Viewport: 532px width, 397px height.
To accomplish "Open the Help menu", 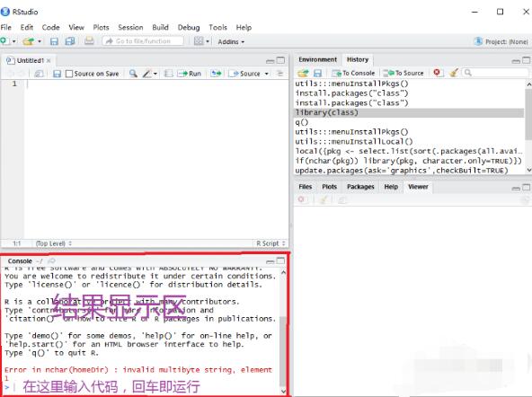I will point(244,27).
